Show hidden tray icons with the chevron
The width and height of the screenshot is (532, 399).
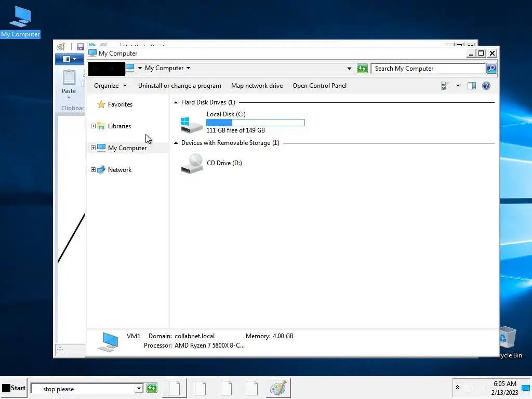point(457,387)
